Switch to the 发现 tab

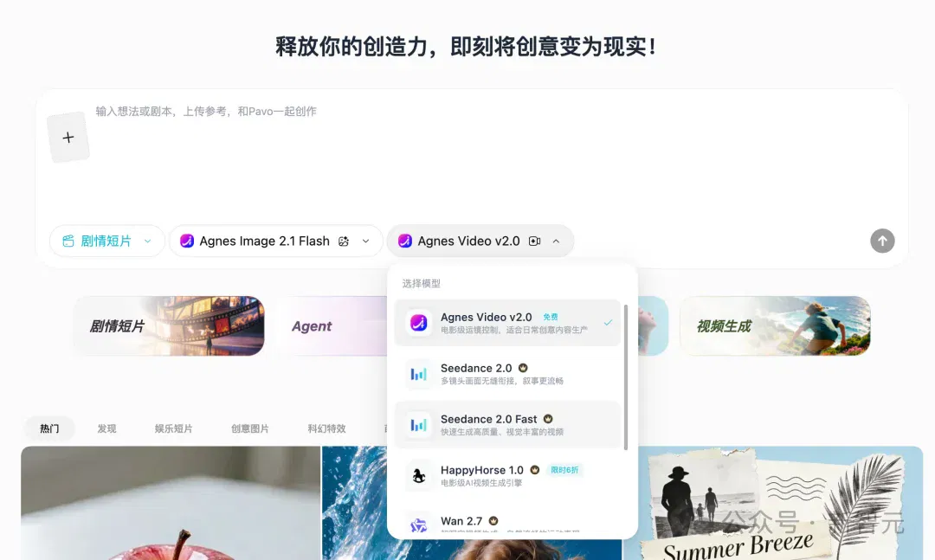point(106,428)
